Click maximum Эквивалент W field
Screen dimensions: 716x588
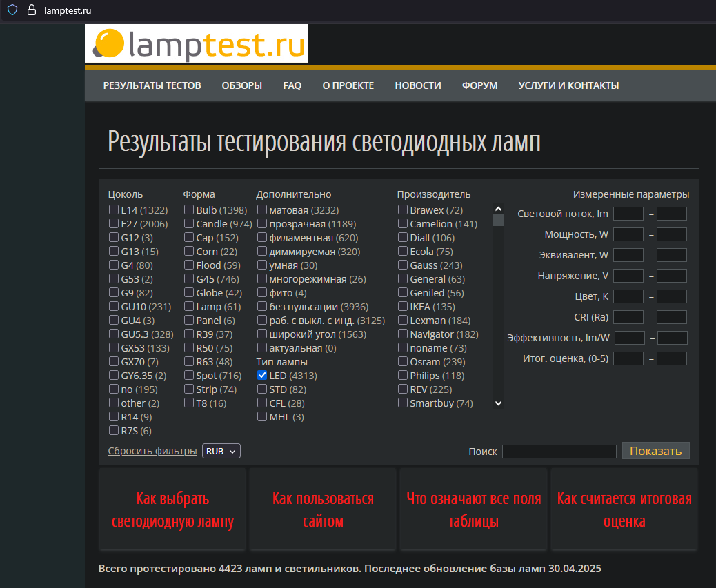point(672,255)
